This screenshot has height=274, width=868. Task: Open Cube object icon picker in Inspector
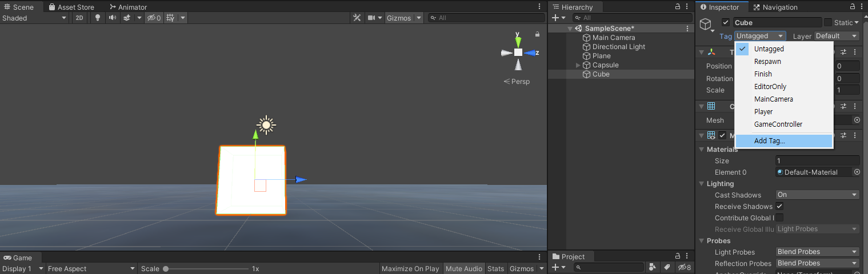[x=707, y=25]
